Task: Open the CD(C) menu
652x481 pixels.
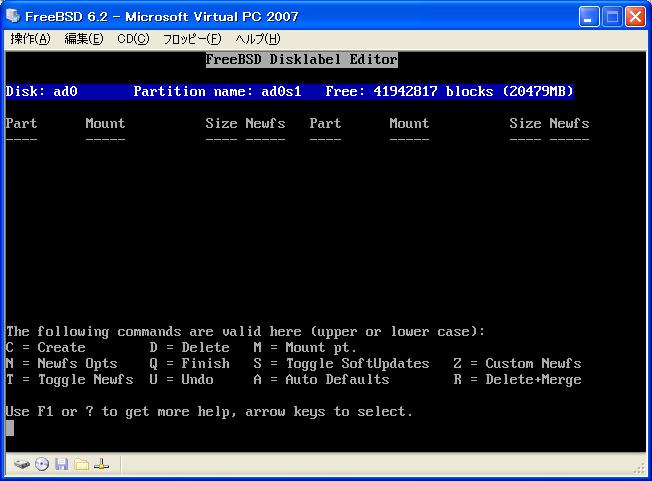Action: (133, 39)
